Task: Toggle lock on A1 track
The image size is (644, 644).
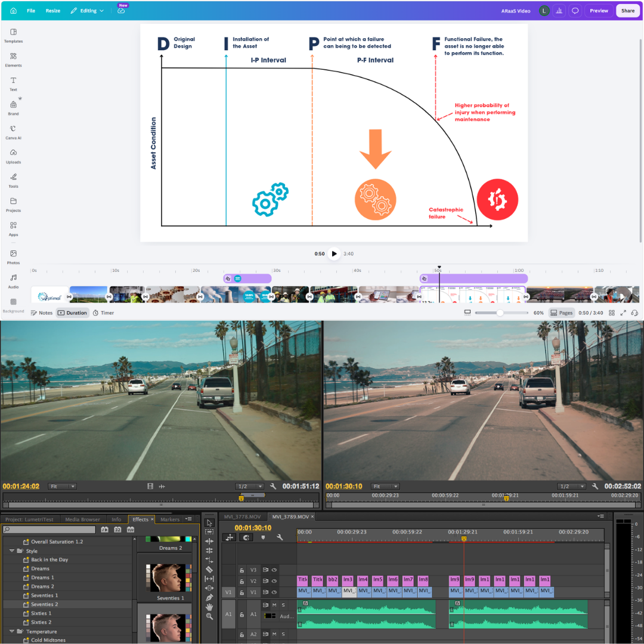Action: click(242, 614)
